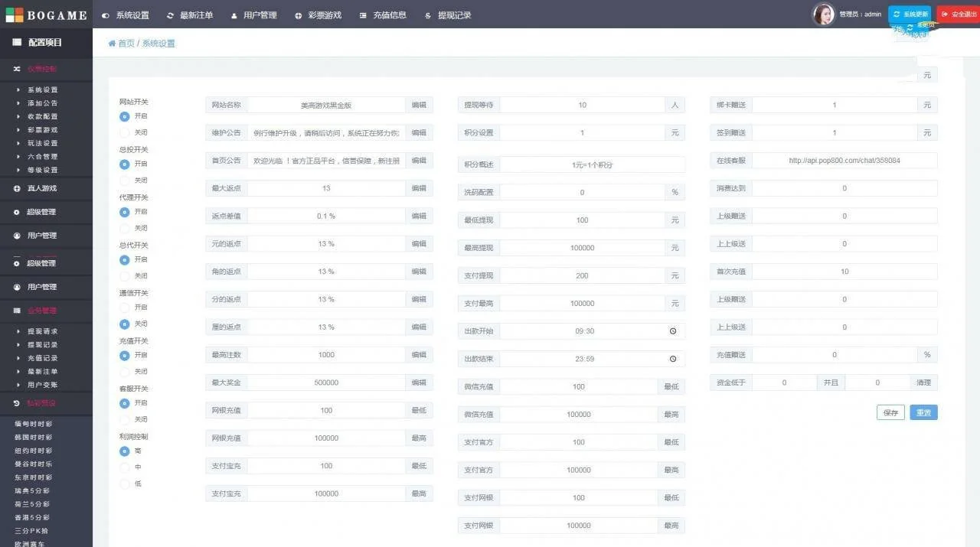Click the 配置项目 list icon in sidebar
This screenshot has height=547, width=980.
pyautogui.click(x=17, y=43)
